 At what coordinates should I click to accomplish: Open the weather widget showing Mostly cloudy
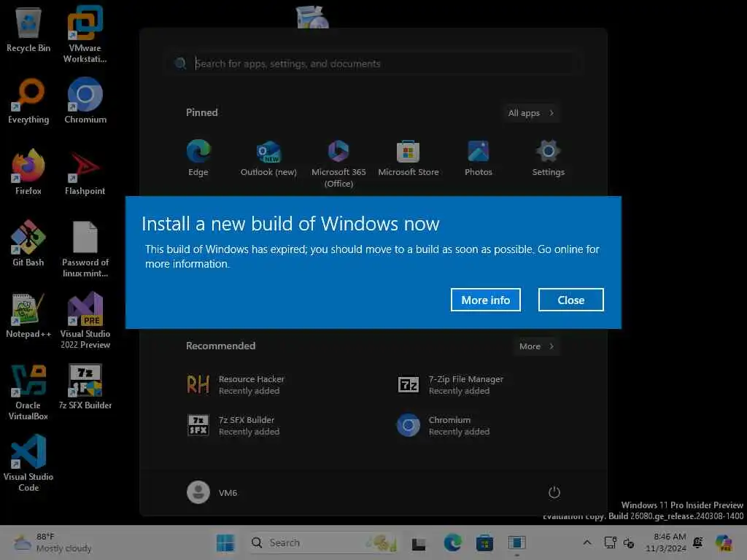[53, 542]
